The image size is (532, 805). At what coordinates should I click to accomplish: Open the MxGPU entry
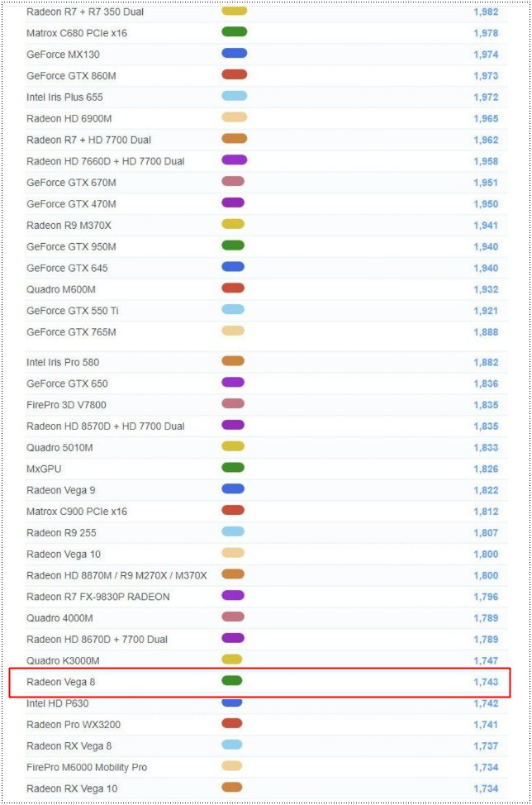[44, 469]
